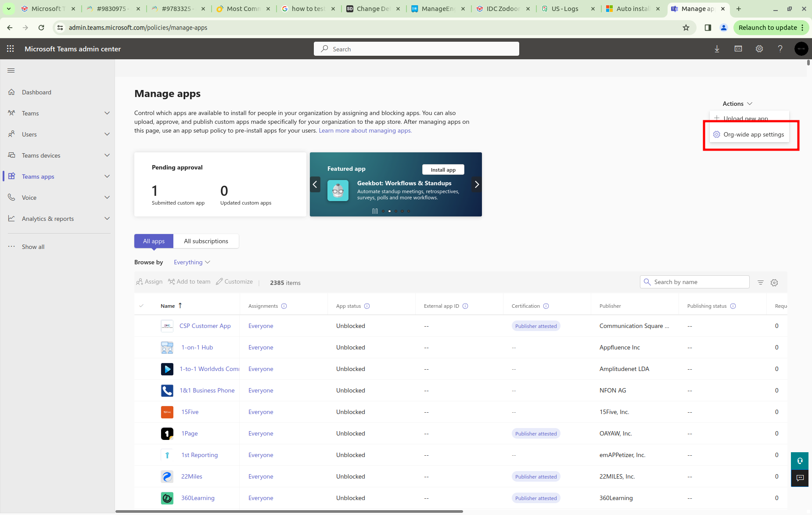Click the 1-on-1 Hub app icon
The height and width of the screenshot is (515, 812).
click(x=167, y=347)
